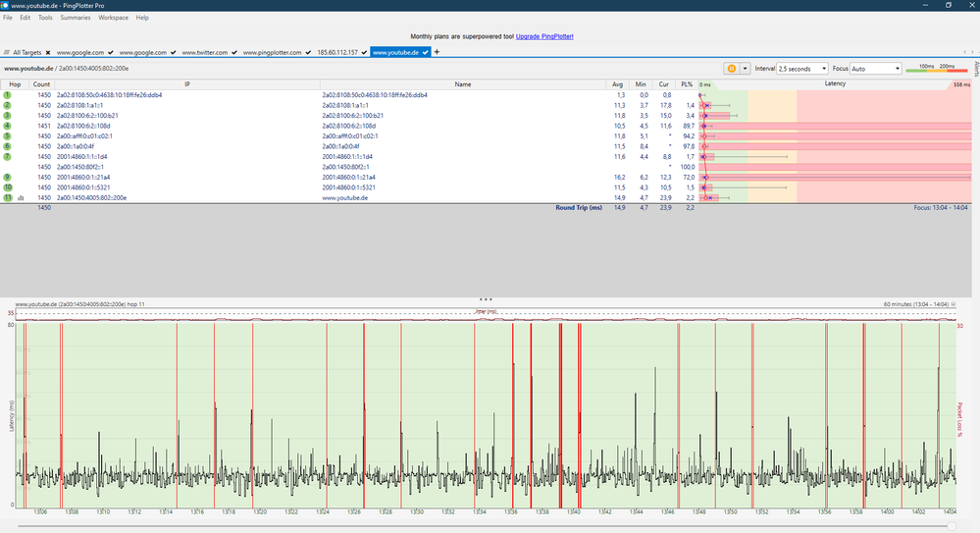Sort by the Count column header
The image size is (980, 533).
point(42,84)
